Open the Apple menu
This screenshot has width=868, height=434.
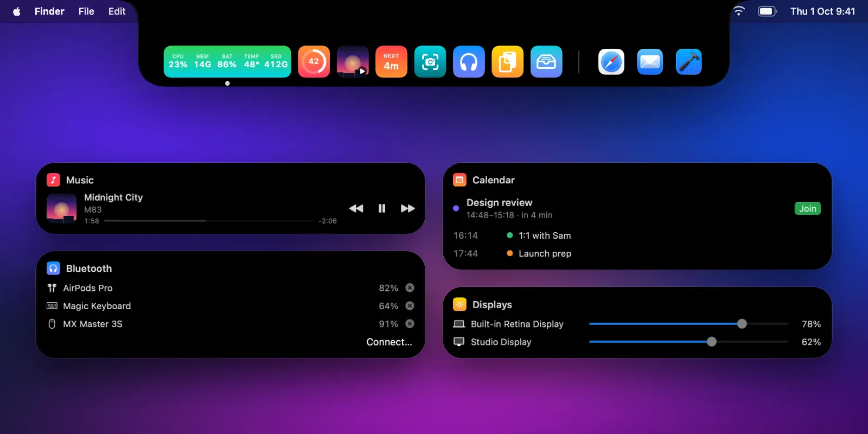[x=17, y=11]
